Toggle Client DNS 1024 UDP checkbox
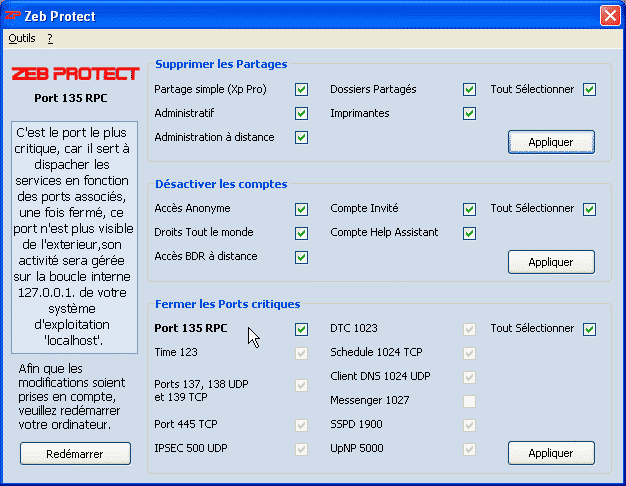The image size is (626, 486). click(470, 377)
